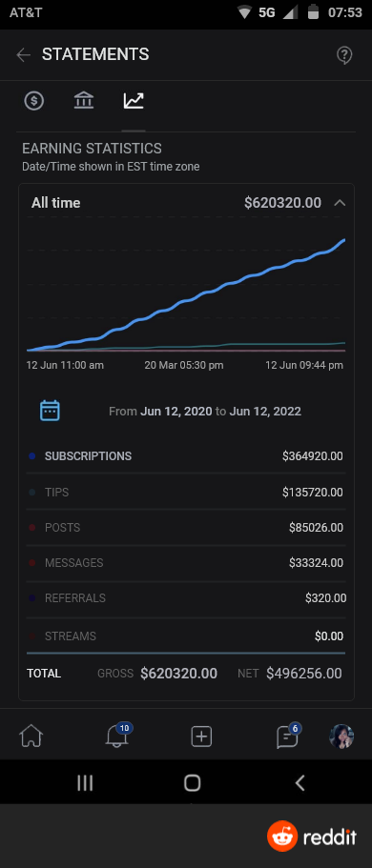This screenshot has width=372, height=868.
Task: Toggle the Referrals series row
Action: (186, 597)
